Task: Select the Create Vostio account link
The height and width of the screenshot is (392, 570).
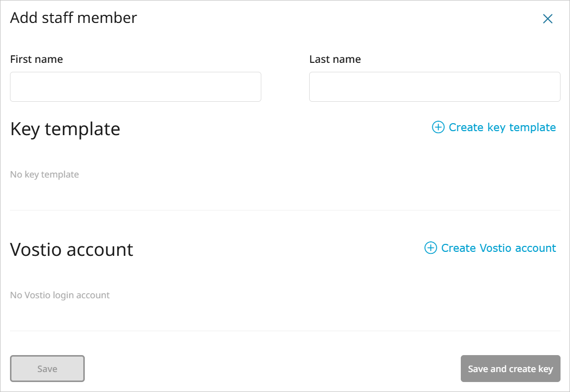Action: click(498, 248)
